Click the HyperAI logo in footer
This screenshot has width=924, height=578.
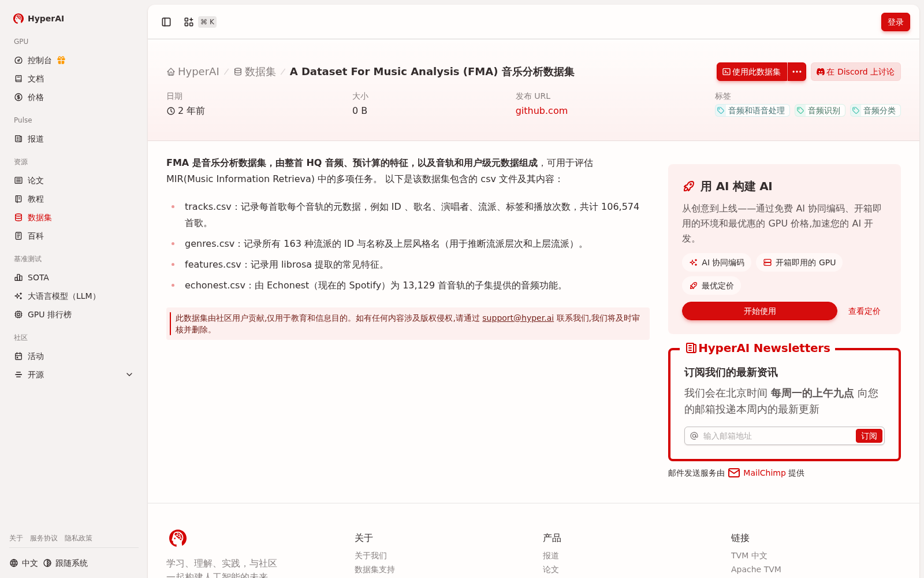(x=178, y=538)
